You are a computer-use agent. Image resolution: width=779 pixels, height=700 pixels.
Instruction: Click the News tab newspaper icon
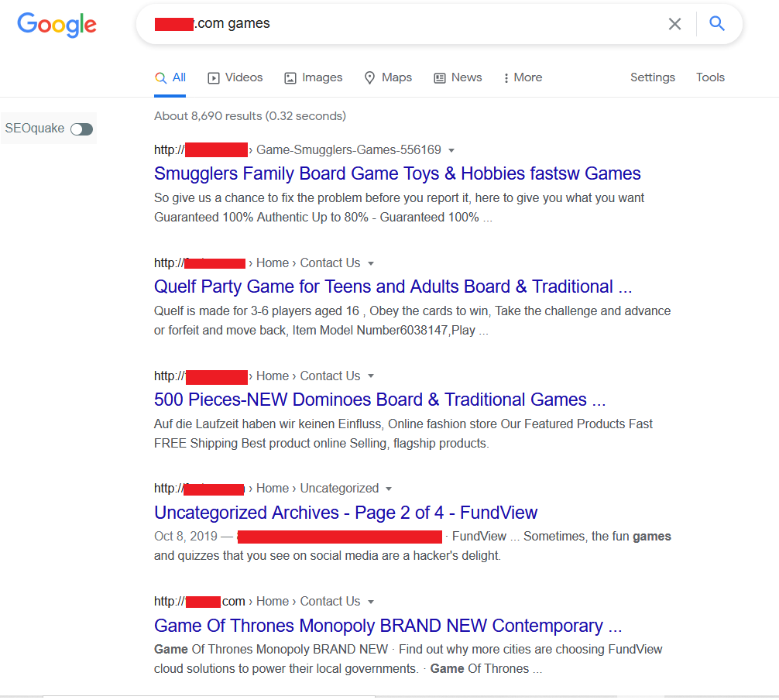click(x=440, y=78)
